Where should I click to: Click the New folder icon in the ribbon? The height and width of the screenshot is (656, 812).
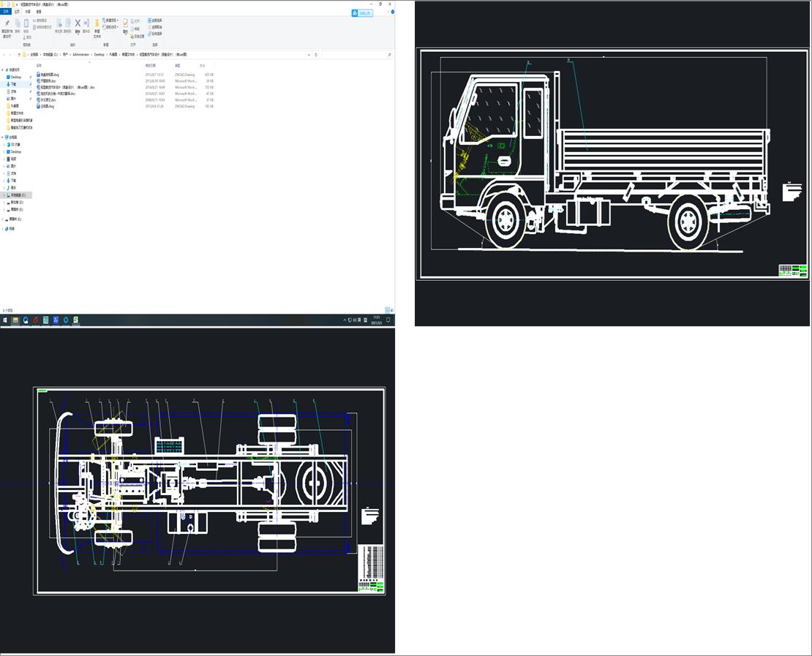[x=97, y=23]
